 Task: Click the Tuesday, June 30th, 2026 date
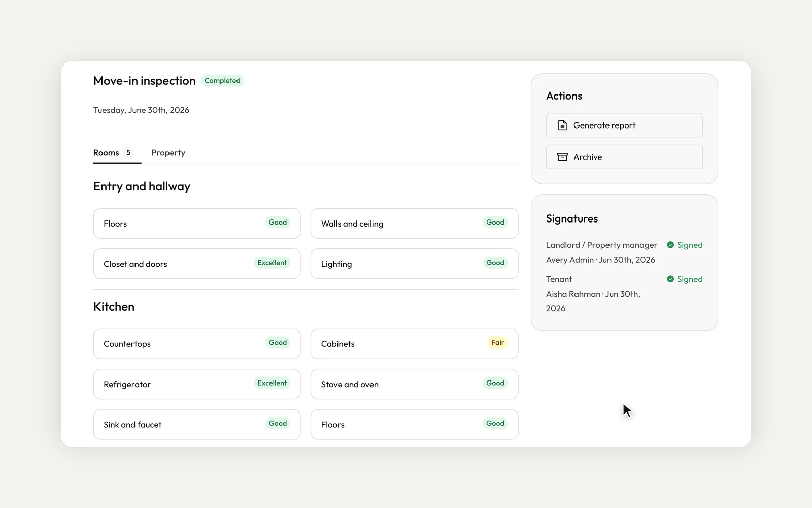pos(141,110)
